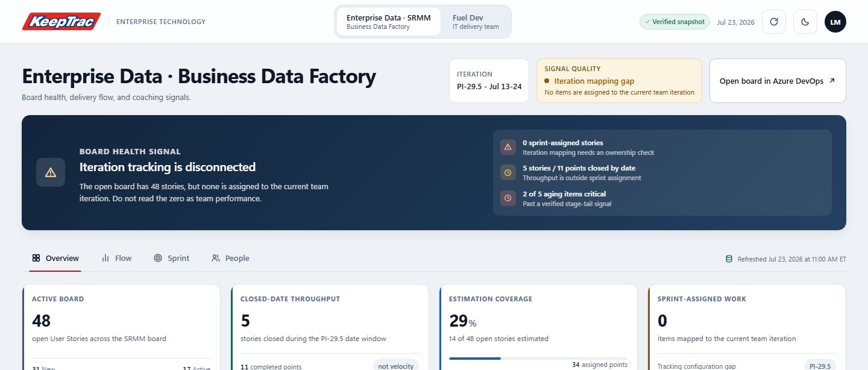Click the amber dot beside Iteration mapping gap
The image size is (868, 370).
[547, 81]
